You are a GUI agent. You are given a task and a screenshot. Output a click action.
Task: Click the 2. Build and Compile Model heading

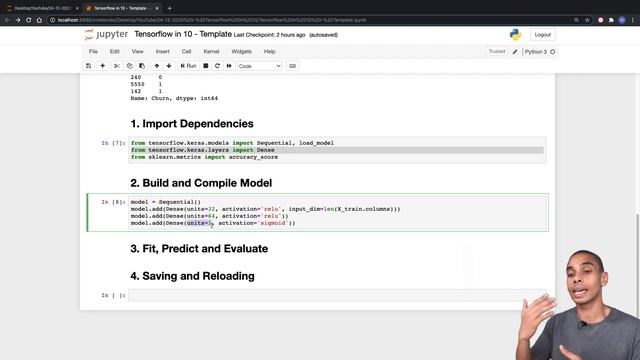tap(201, 183)
